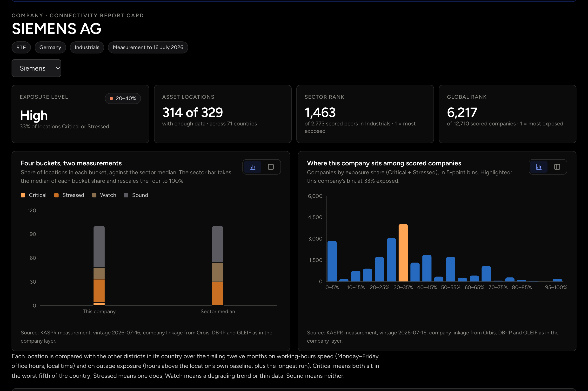Toggle the Sound legend series

pyautogui.click(x=136, y=195)
